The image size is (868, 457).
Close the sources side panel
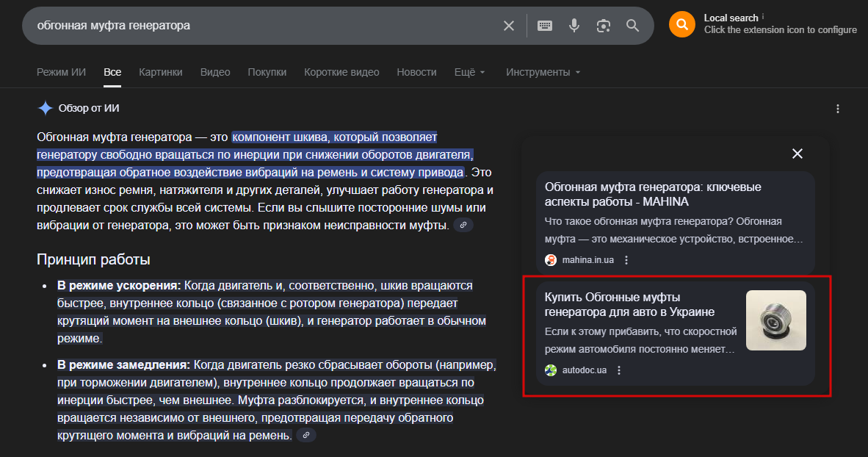pyautogui.click(x=798, y=154)
